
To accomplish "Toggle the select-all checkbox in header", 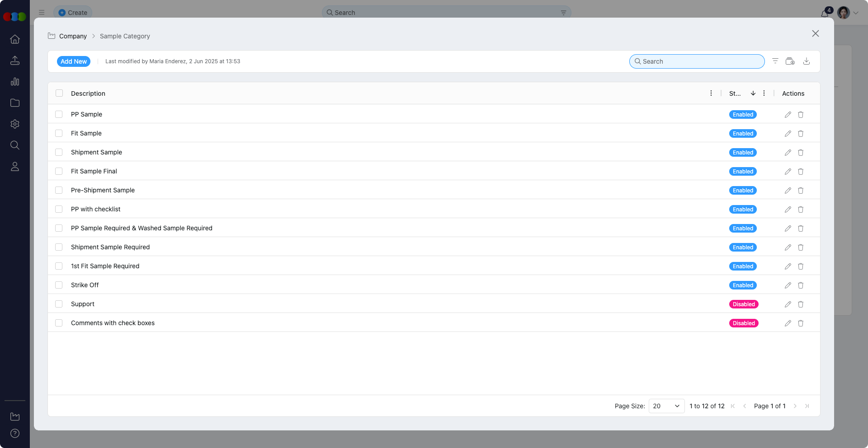I will click(x=59, y=93).
